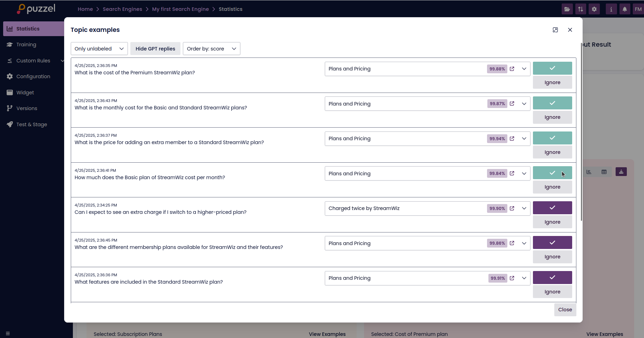The width and height of the screenshot is (644, 338).
Task: Open the folder icon in top bar
Action: 567,9
